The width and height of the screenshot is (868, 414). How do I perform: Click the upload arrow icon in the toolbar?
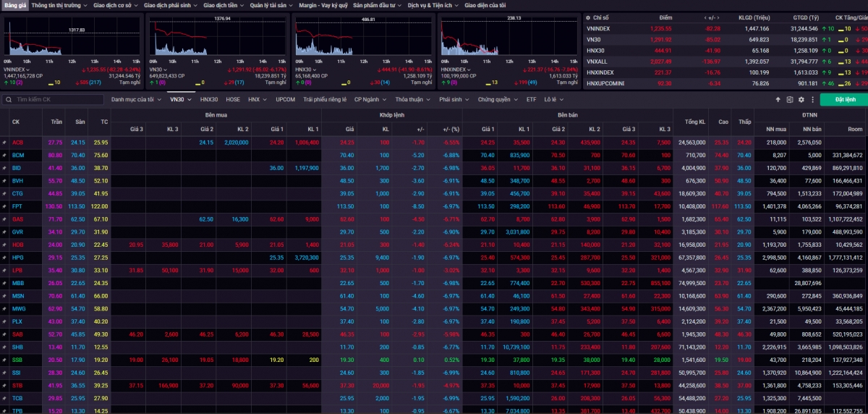click(778, 99)
